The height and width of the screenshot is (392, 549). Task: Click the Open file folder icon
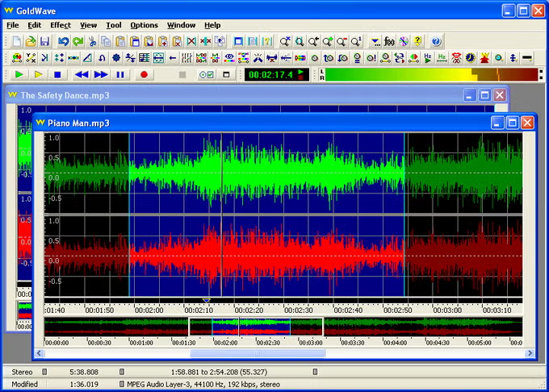point(30,41)
